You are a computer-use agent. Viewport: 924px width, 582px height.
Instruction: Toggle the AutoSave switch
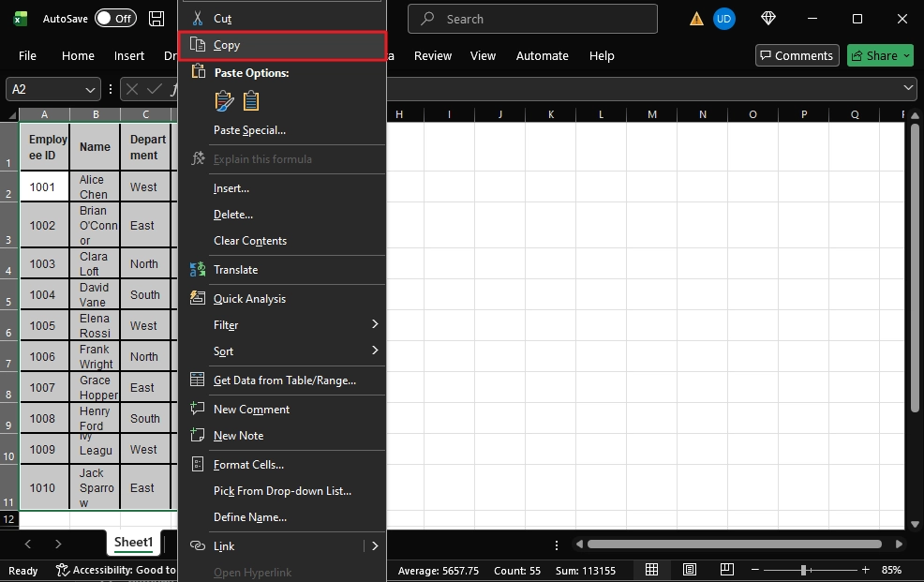115,19
